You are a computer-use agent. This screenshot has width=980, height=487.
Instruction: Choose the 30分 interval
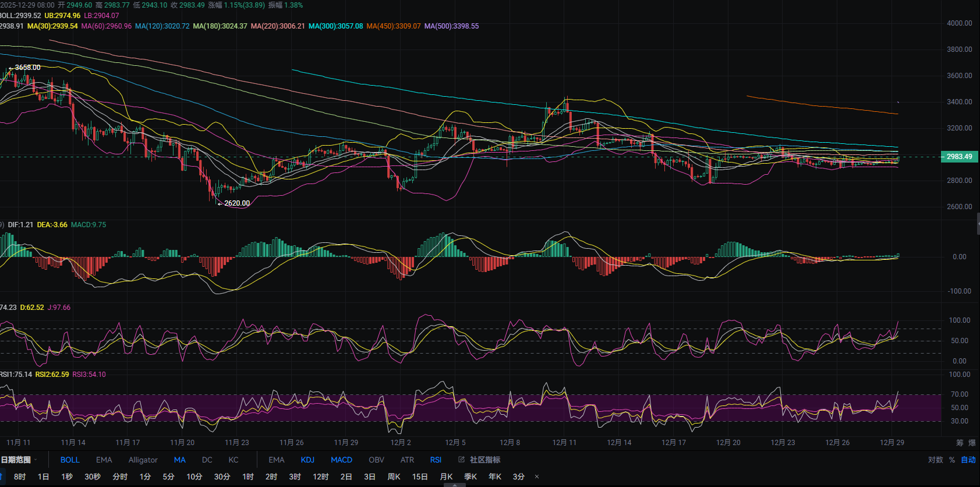pos(222,477)
